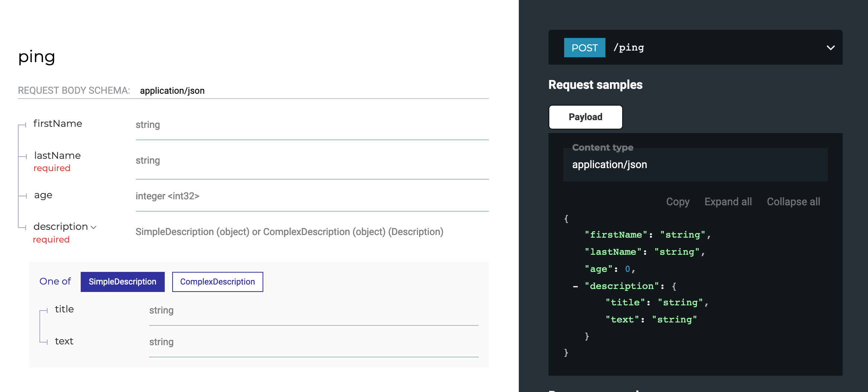
Task: Click the lastName required property
Action: (57, 155)
